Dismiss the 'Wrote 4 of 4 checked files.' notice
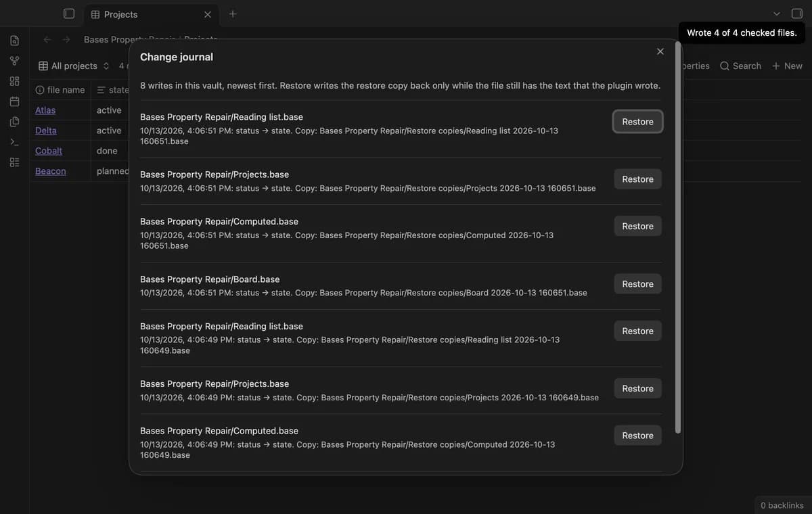812x514 pixels. point(742,32)
